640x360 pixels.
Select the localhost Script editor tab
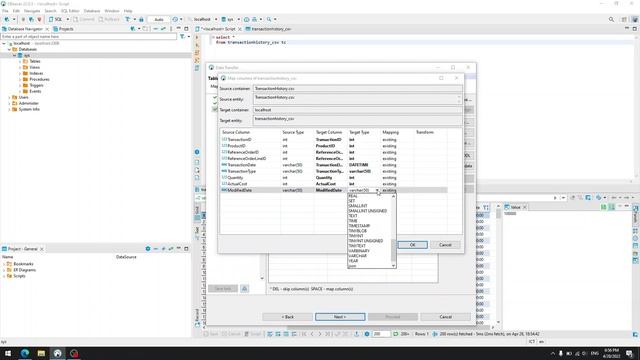click(x=218, y=29)
